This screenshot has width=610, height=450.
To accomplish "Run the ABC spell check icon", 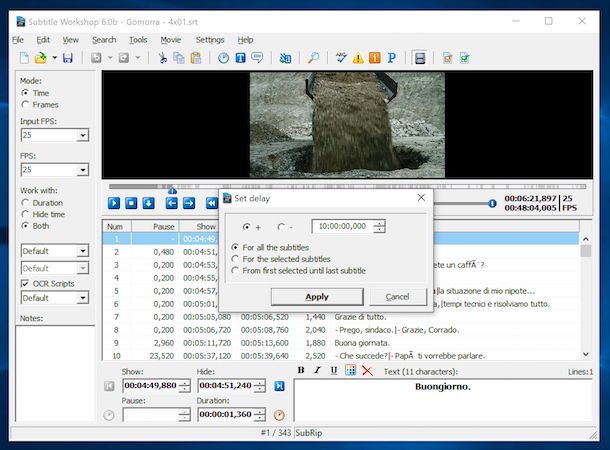I will (x=341, y=58).
